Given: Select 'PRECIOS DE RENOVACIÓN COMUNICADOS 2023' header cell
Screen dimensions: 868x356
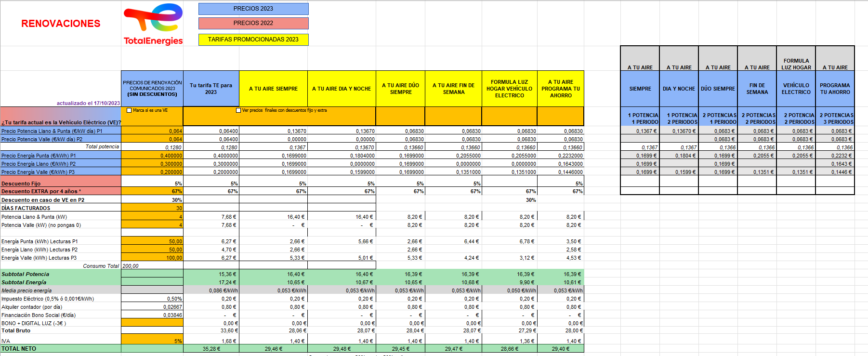Looking at the screenshot, I should [152, 89].
